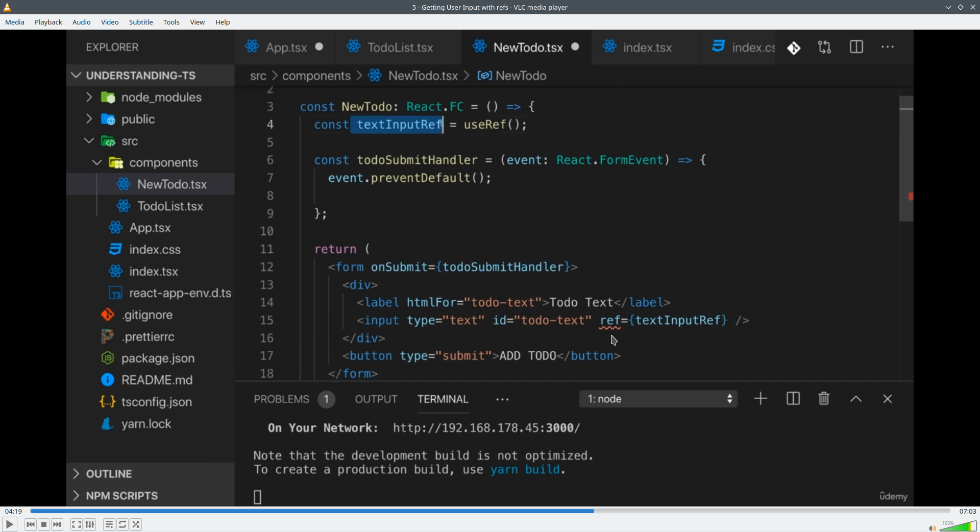This screenshot has height=532, width=980.
Task: Click the elapsed time 04:19 label
Action: 14,511
